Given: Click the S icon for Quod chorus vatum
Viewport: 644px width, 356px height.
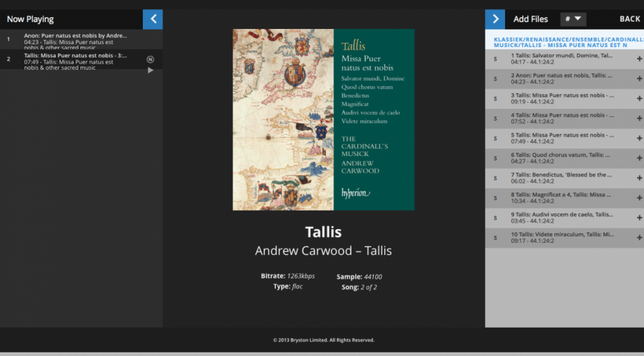Looking at the screenshot, I should tap(496, 158).
